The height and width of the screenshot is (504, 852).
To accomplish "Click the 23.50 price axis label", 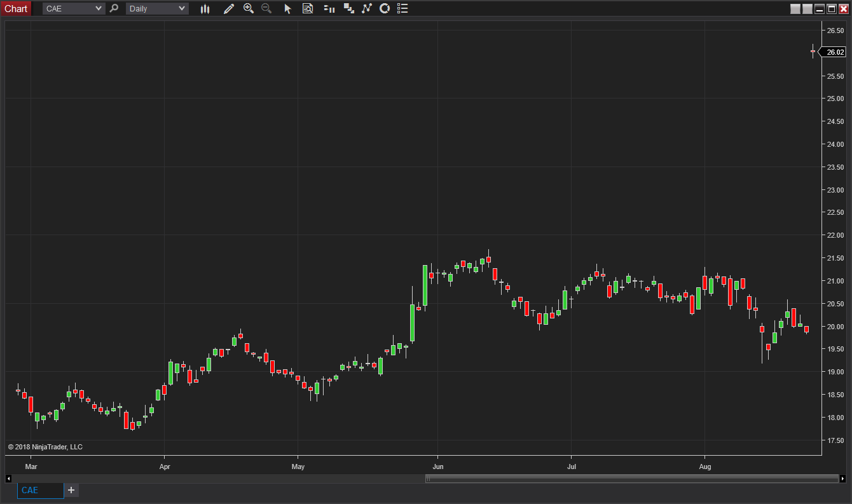I will click(x=835, y=167).
